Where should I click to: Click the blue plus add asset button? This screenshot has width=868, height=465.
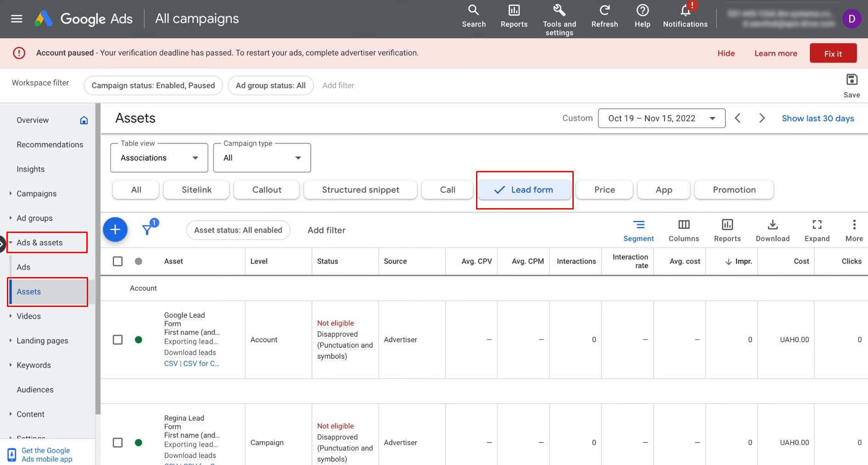115,229
